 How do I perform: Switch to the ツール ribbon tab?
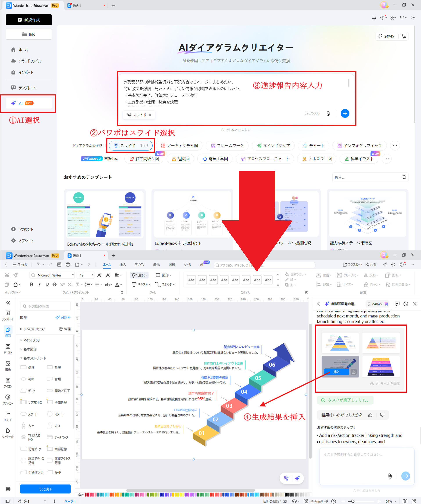click(x=187, y=265)
